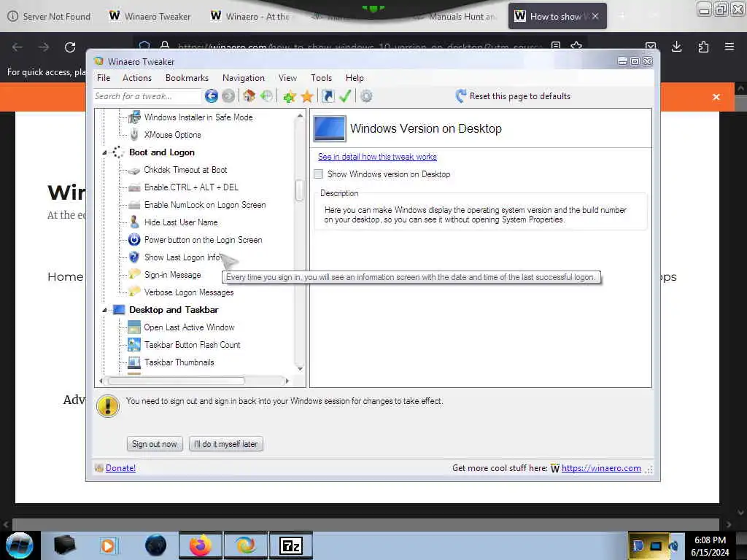Click the taskbar clock showing 6:08 PM

click(710, 545)
